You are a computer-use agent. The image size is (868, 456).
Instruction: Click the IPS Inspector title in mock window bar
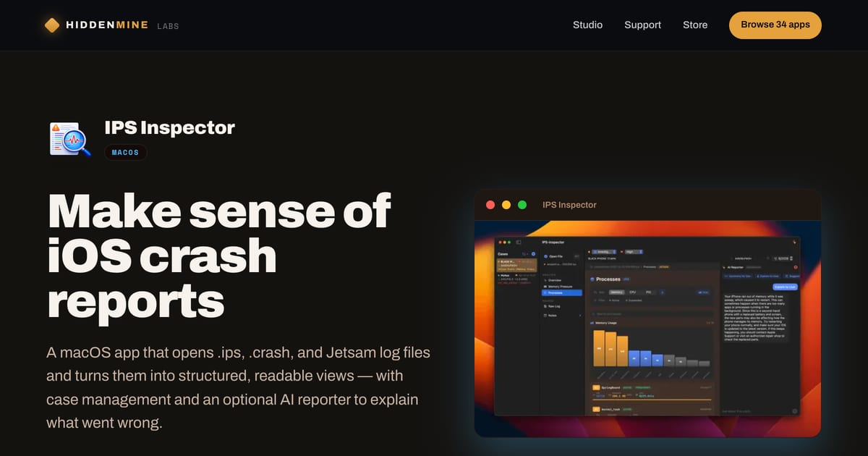(x=569, y=205)
